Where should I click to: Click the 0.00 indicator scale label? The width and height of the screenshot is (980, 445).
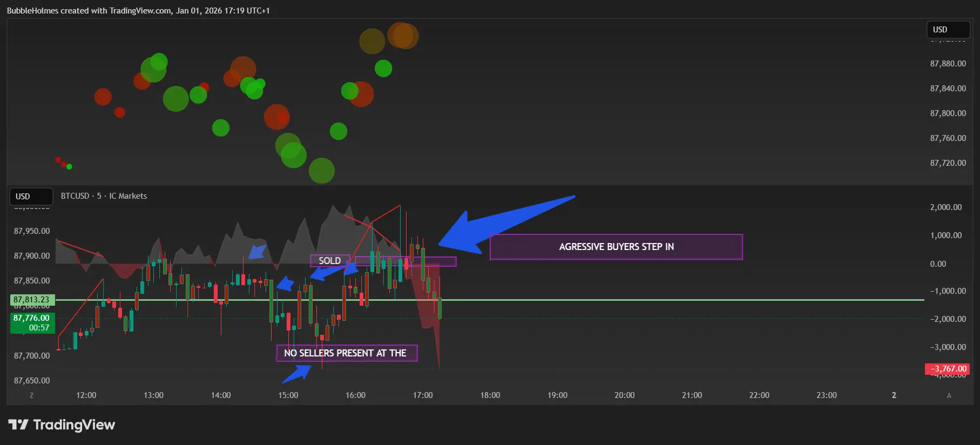pyautogui.click(x=938, y=264)
